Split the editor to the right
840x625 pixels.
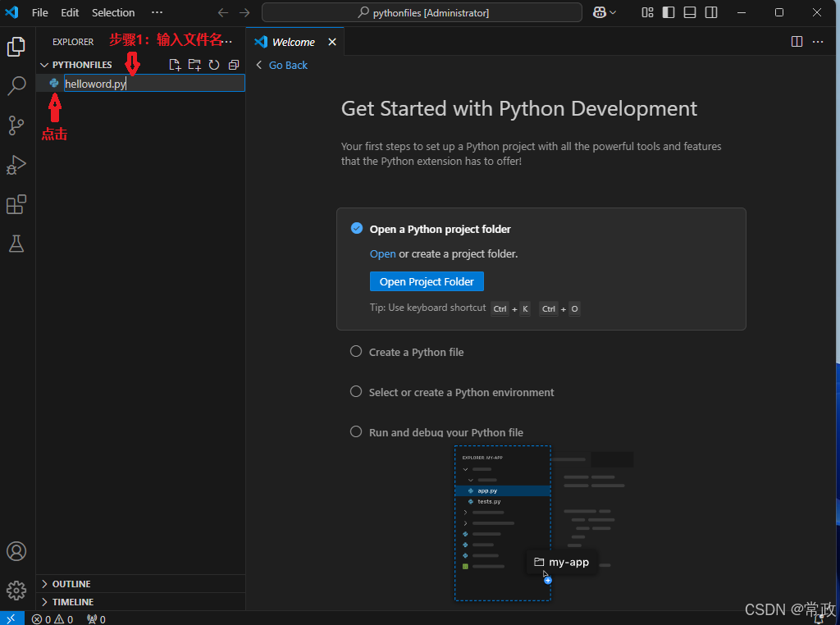coord(797,41)
